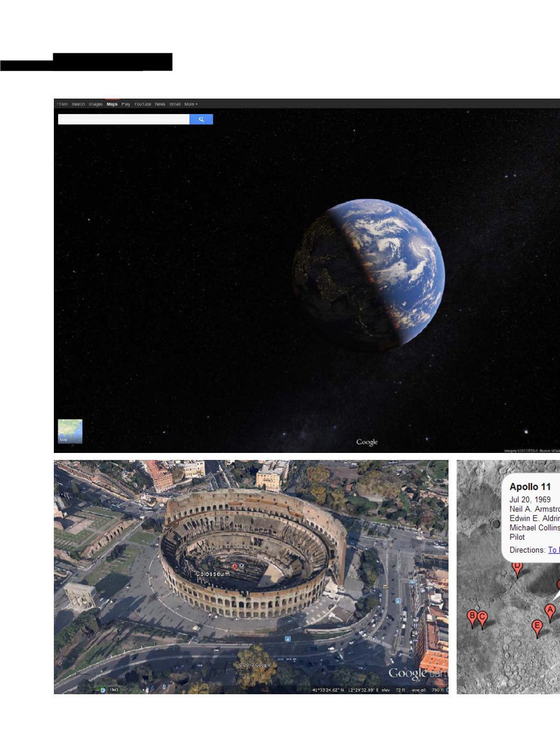Viewport: 560px width, 747px height.
Task: Click the 'Jul 20, 1969' date text
Action: pos(530,500)
